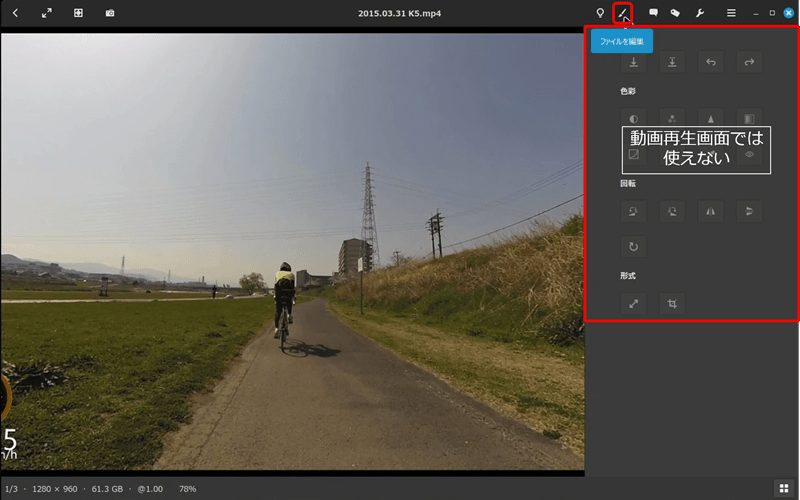Image resolution: width=800 pixels, height=500 pixels.
Task: Open the tags icon
Action: pyautogui.click(x=675, y=13)
